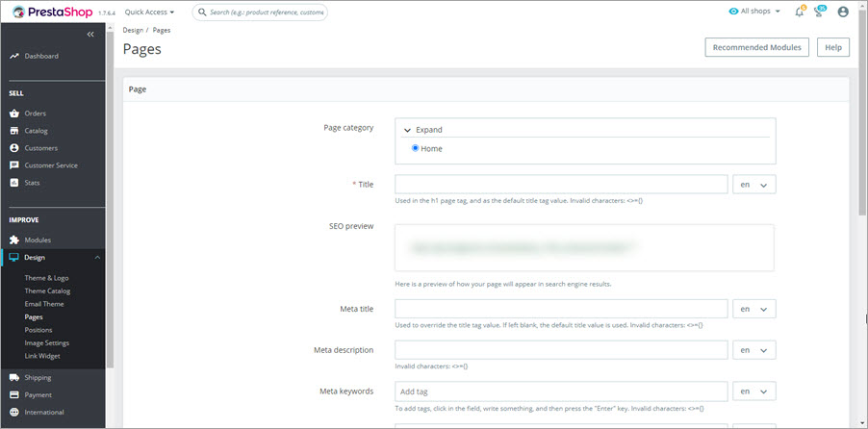Open the employee profile avatar icon
The image size is (868, 429).
click(x=843, y=12)
